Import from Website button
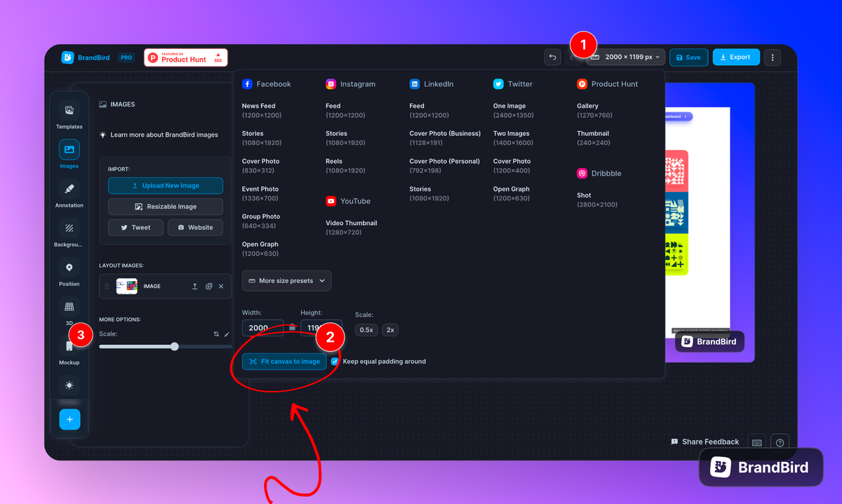Image resolution: width=842 pixels, height=504 pixels. 195,228
